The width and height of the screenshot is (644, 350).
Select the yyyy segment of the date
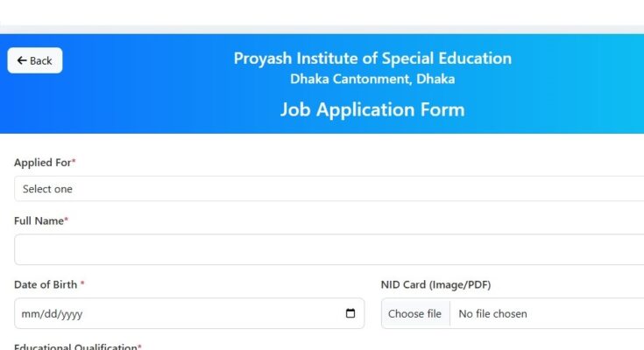tap(71, 314)
